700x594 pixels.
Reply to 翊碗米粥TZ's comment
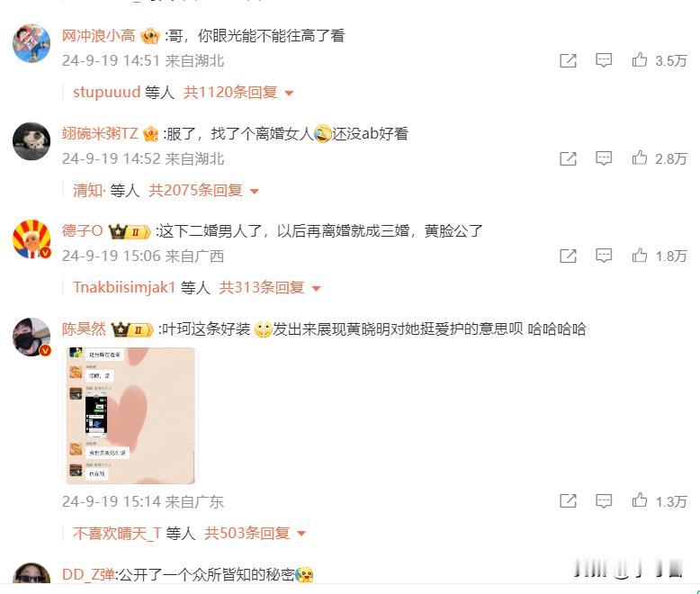click(x=604, y=158)
